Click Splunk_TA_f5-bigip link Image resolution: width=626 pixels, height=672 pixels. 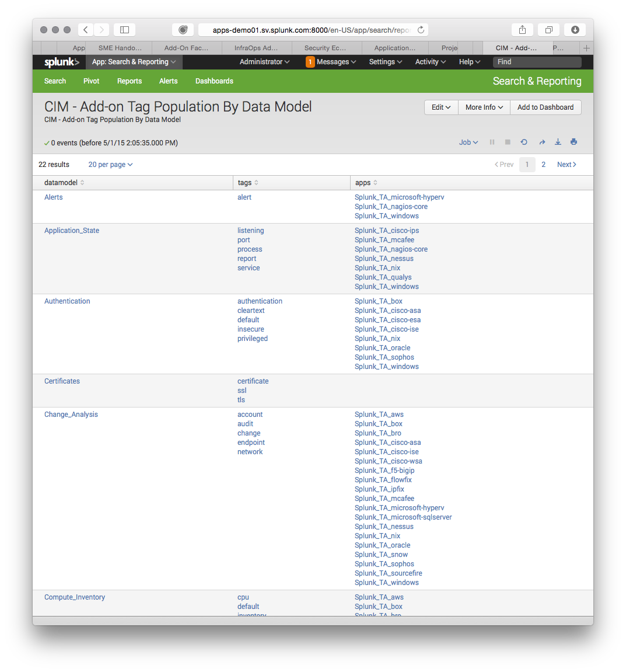coord(384,471)
